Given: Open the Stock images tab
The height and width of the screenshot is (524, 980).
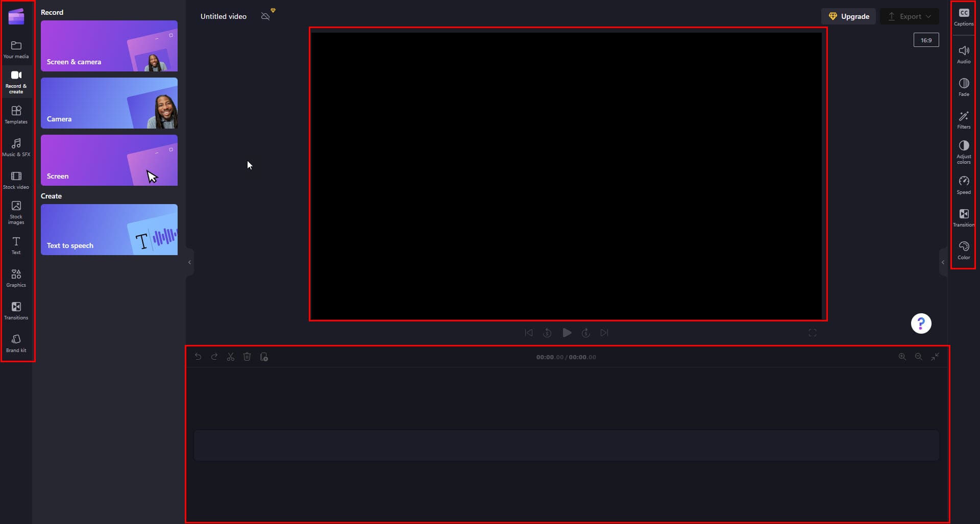Looking at the screenshot, I should (x=16, y=212).
